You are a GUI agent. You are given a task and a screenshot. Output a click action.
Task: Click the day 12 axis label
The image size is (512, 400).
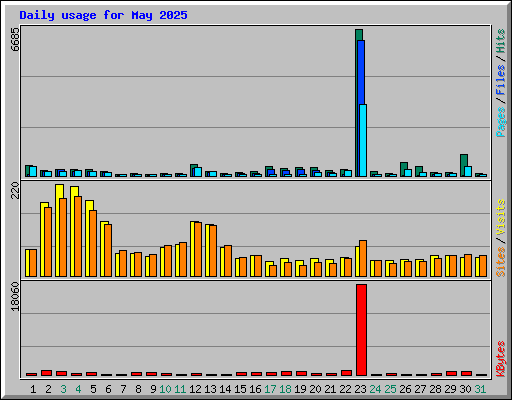click(x=195, y=389)
